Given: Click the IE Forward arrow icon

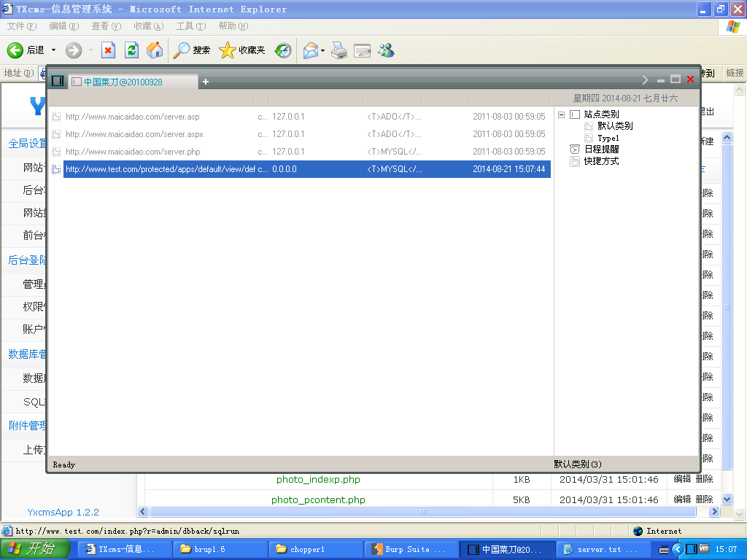Looking at the screenshot, I should coord(74,50).
